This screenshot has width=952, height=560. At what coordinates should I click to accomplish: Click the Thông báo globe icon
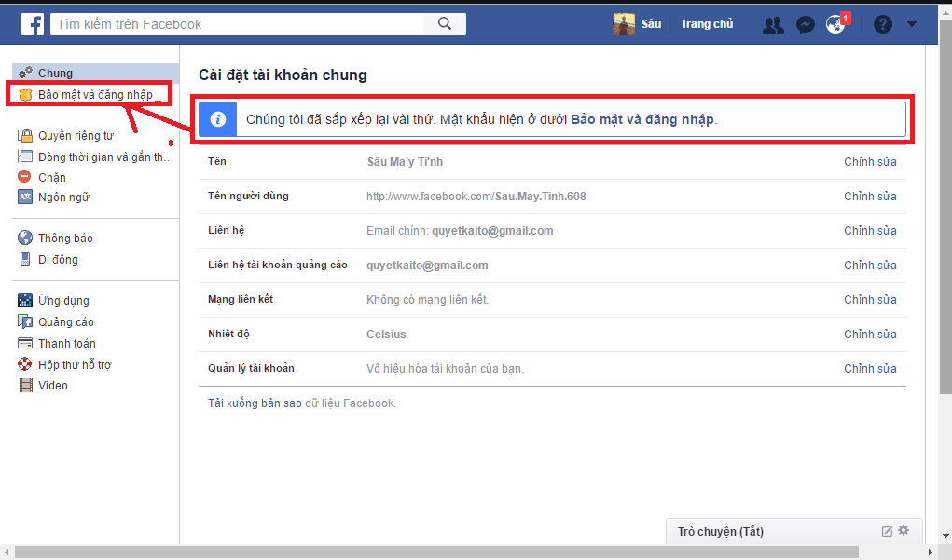click(25, 238)
